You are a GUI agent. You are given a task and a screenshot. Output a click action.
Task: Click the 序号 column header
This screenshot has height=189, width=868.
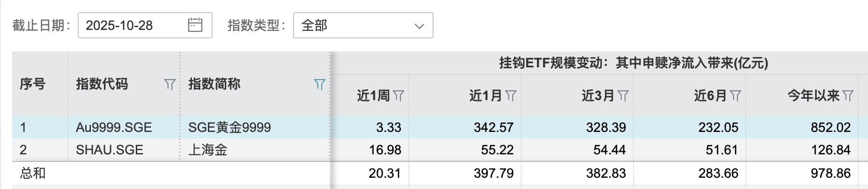(x=32, y=84)
